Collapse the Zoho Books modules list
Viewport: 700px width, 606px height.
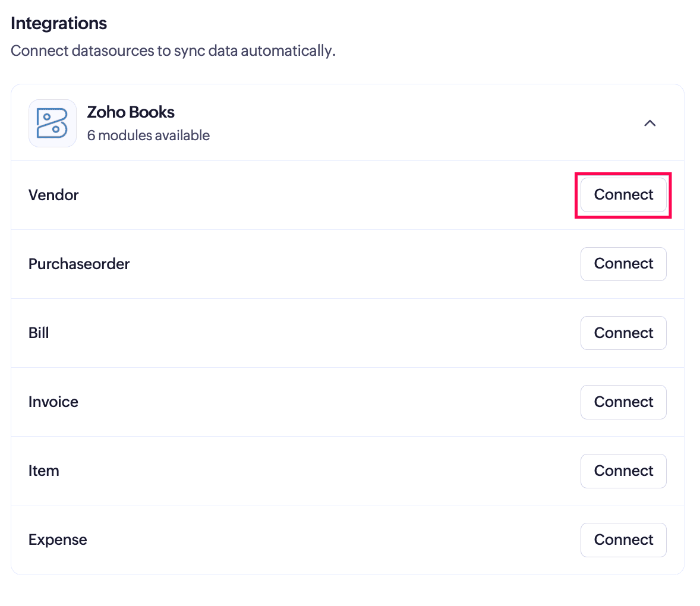pos(650,123)
